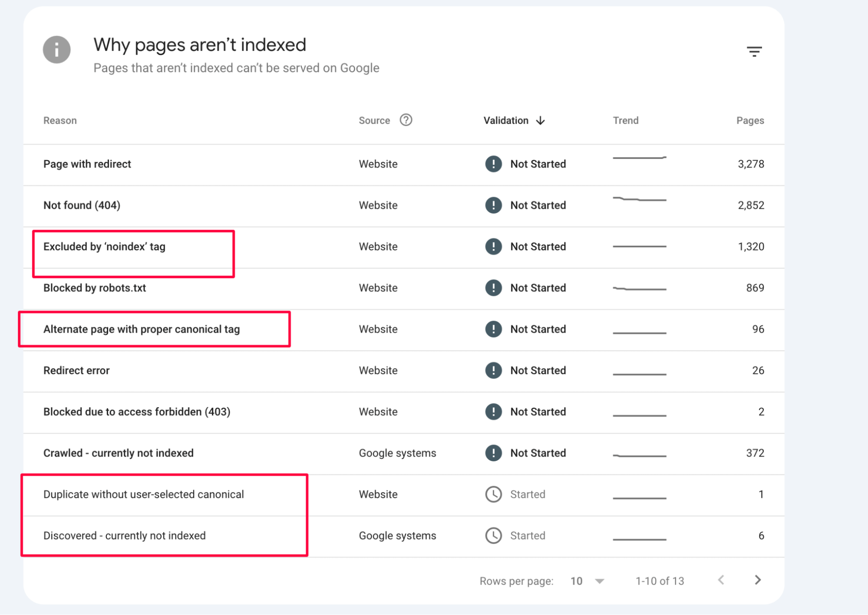Click the 3,278 pages count

coord(751,164)
